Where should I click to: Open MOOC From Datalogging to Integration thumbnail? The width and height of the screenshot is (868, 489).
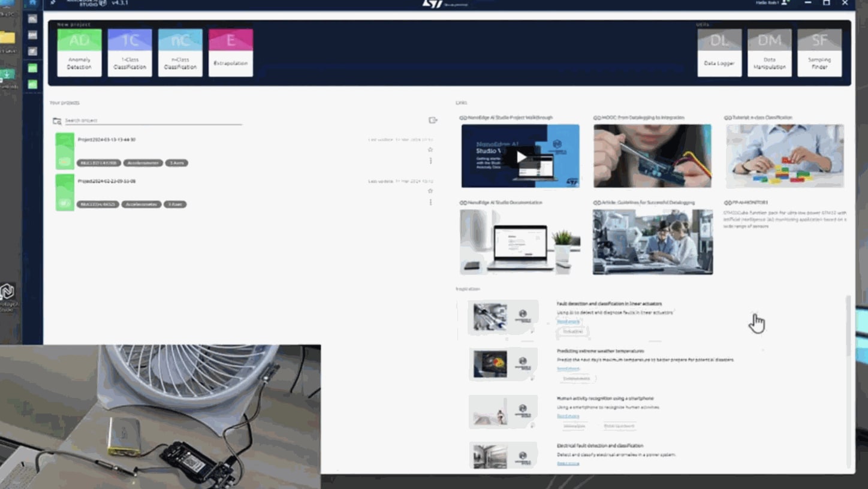point(652,156)
